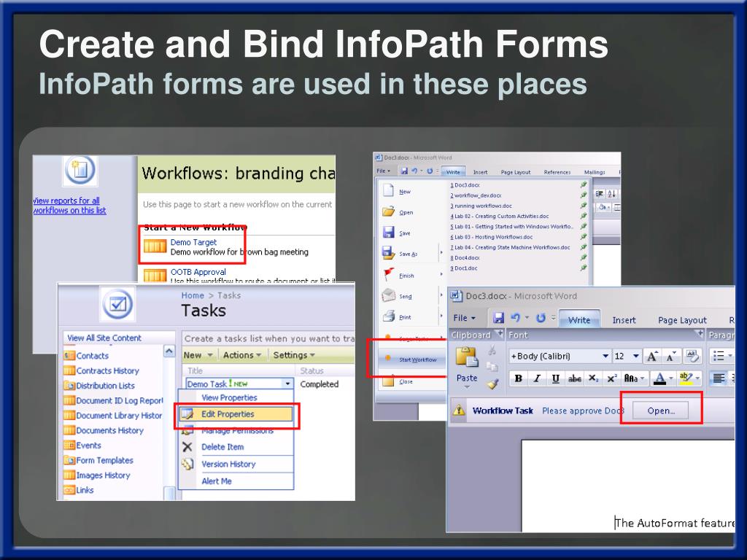The image size is (747, 560).
Task: Open the Demo Target workflow link
Action: [193, 242]
